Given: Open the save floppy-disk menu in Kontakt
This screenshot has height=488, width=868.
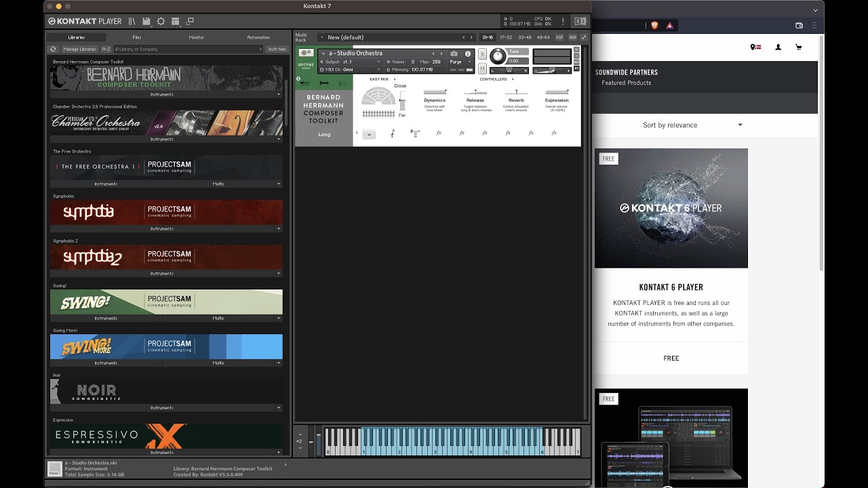Looking at the screenshot, I should pos(146,22).
